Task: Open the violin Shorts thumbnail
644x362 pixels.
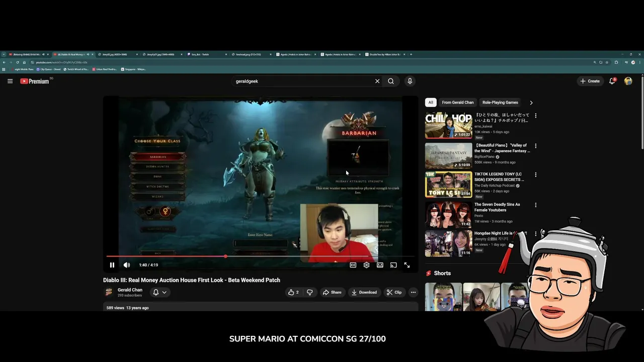Action: 481,297
